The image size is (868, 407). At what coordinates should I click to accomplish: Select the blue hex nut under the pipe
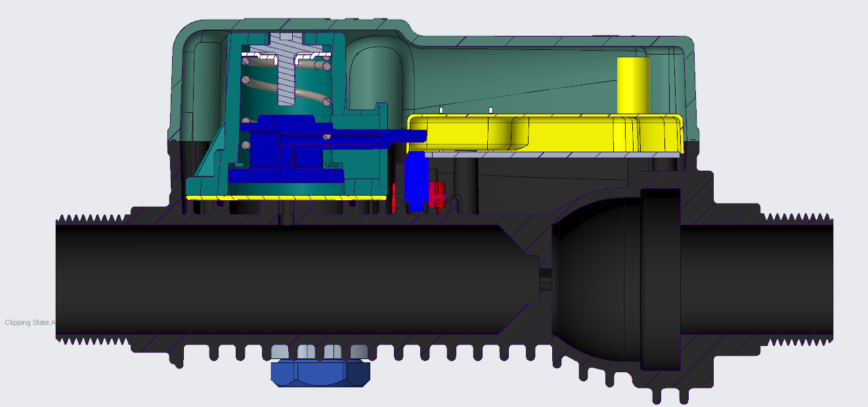320,373
